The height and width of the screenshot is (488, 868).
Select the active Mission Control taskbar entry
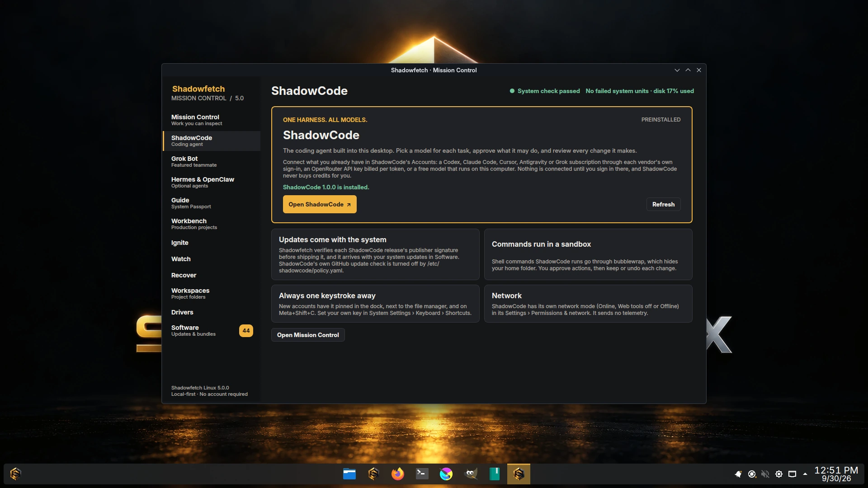519,474
